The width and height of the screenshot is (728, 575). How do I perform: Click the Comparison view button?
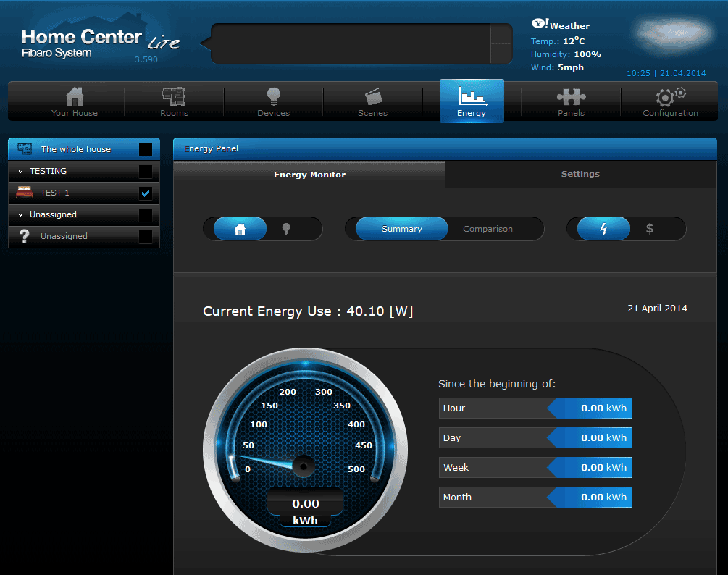[x=488, y=229]
